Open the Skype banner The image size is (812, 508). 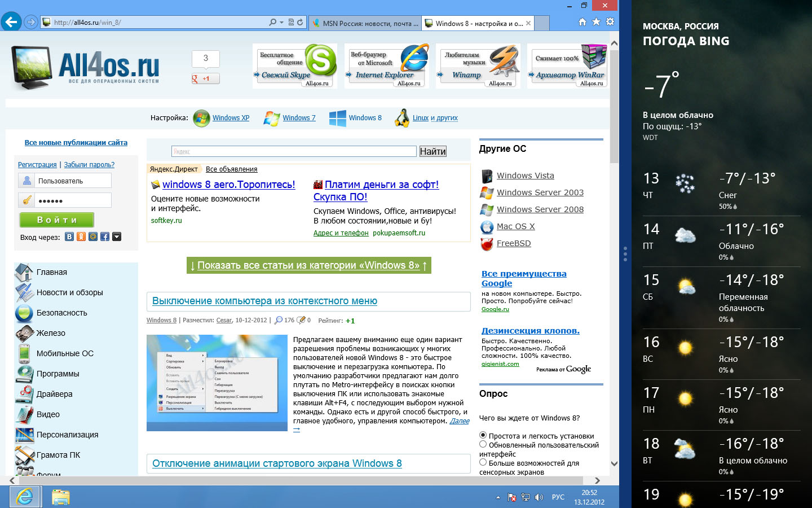(294, 66)
